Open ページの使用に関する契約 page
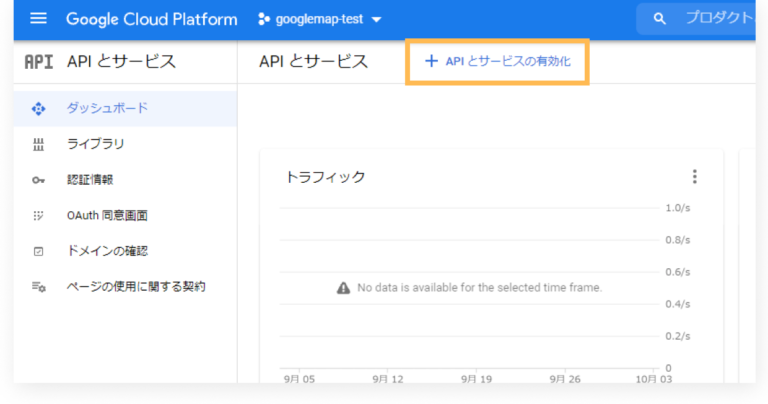Screen dimensions: 768x404 pos(135,287)
